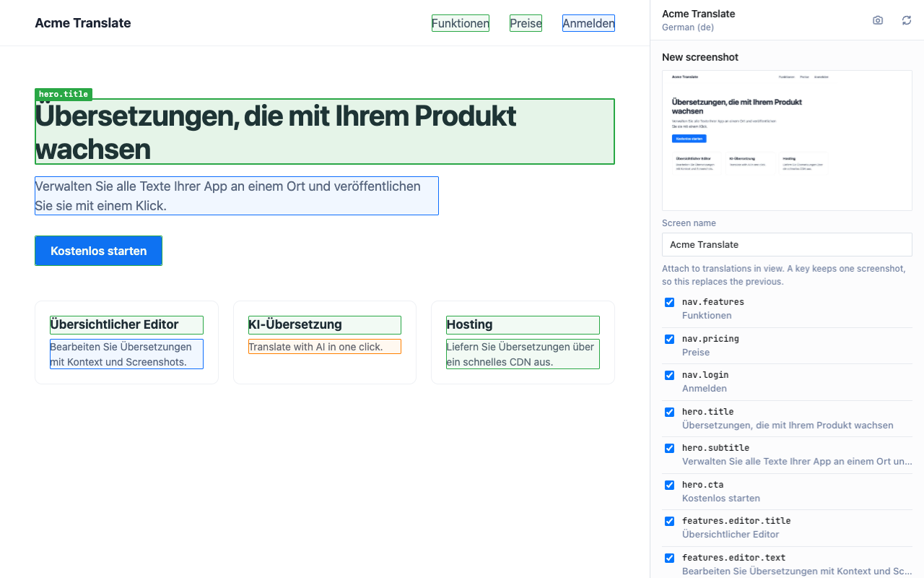Uncheck the nav.features checkbox
924x578 pixels.
pos(669,302)
